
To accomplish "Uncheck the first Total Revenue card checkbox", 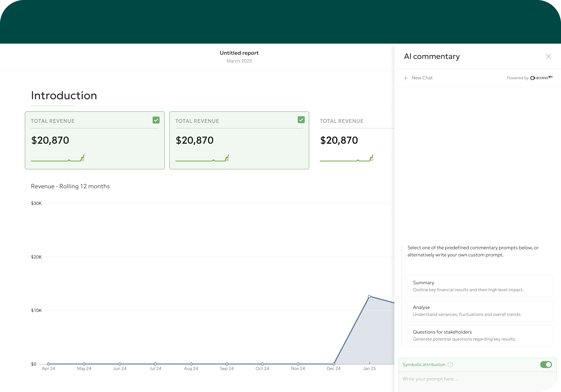I will [x=156, y=120].
